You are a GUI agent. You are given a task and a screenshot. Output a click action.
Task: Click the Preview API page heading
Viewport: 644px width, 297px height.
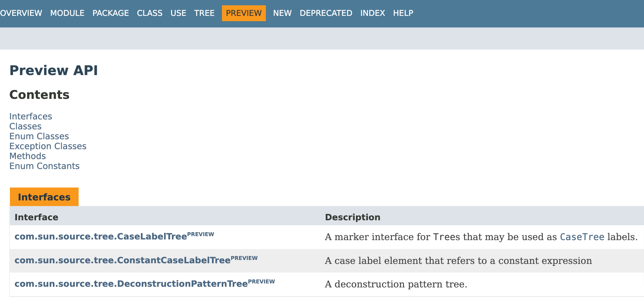coord(54,70)
